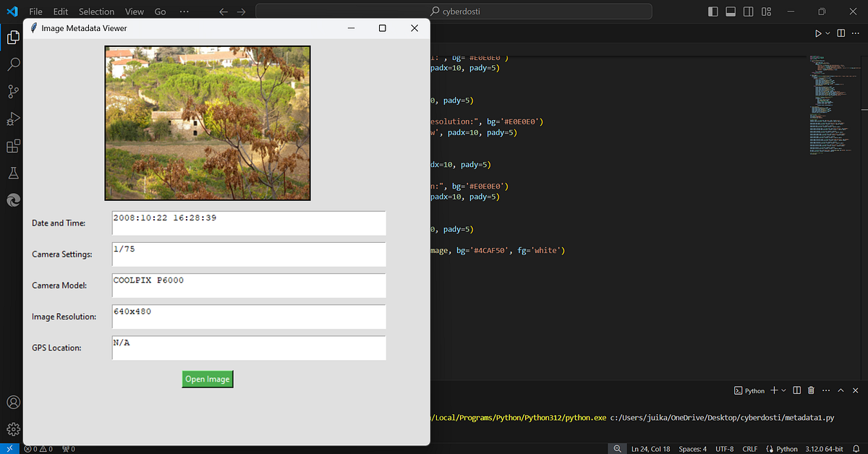Toggle the secondary side bar
This screenshot has height=454, width=868.
[x=748, y=12]
